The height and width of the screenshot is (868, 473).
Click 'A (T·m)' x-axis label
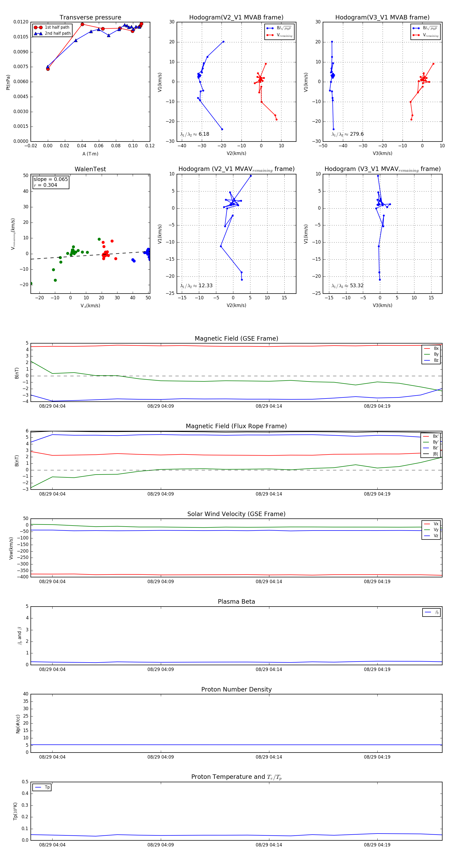[x=90, y=154]
